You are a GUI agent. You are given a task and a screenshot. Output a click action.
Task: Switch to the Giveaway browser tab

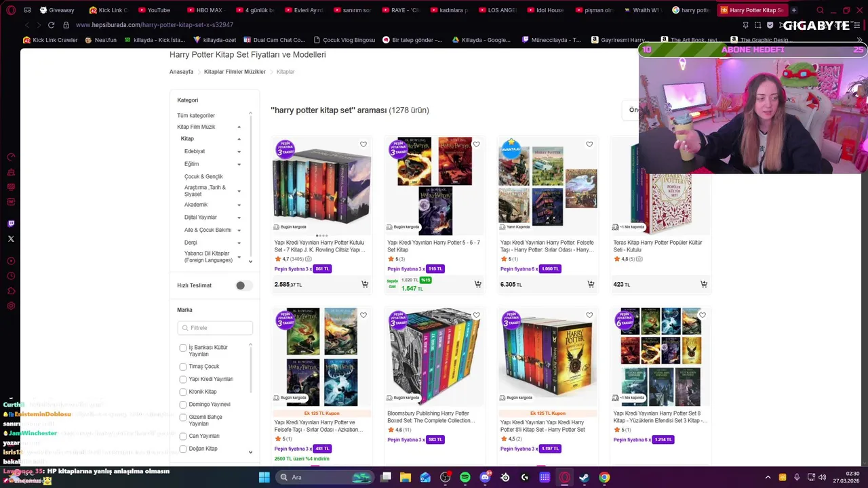pyautogui.click(x=57, y=10)
